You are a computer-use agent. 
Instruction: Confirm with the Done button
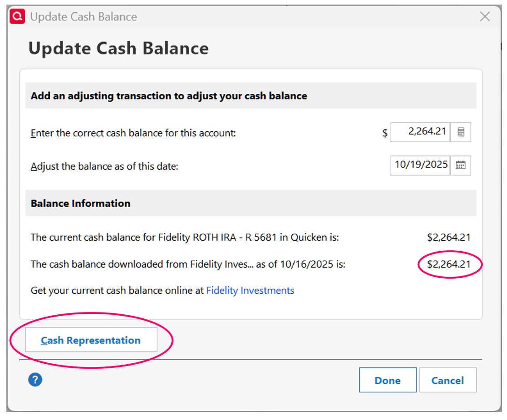(388, 380)
